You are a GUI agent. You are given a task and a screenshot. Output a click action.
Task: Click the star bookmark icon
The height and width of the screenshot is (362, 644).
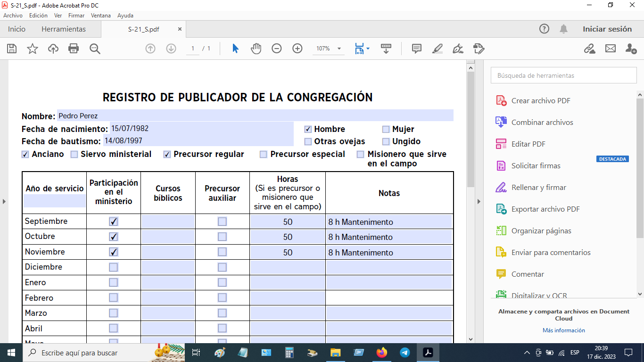(33, 49)
